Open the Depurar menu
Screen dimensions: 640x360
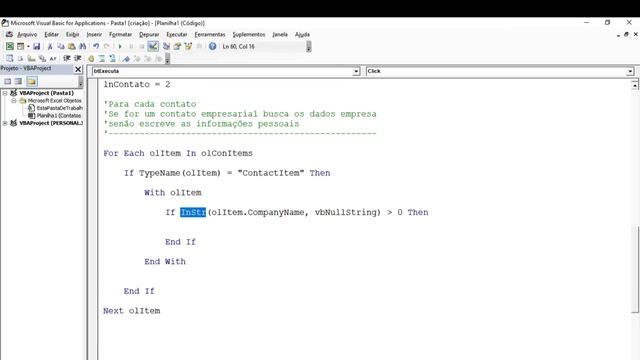pos(149,35)
